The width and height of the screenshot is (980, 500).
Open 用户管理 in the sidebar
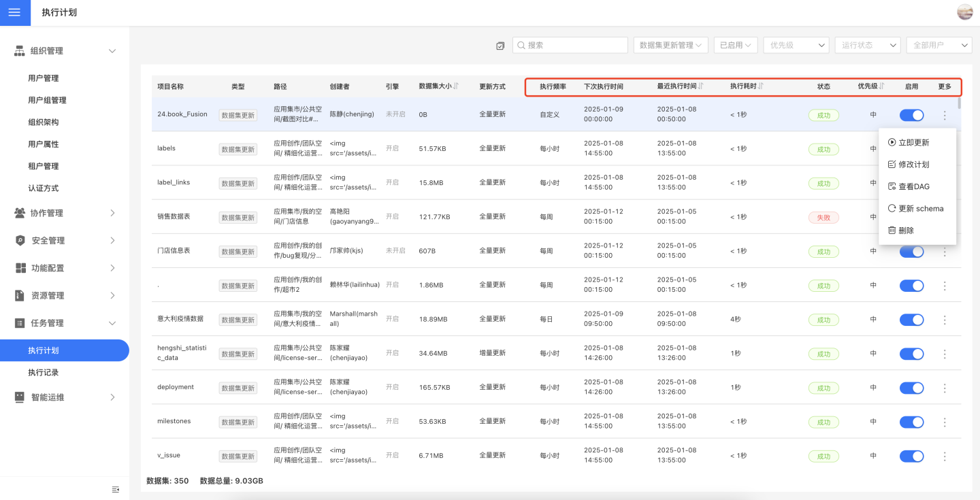click(x=43, y=78)
